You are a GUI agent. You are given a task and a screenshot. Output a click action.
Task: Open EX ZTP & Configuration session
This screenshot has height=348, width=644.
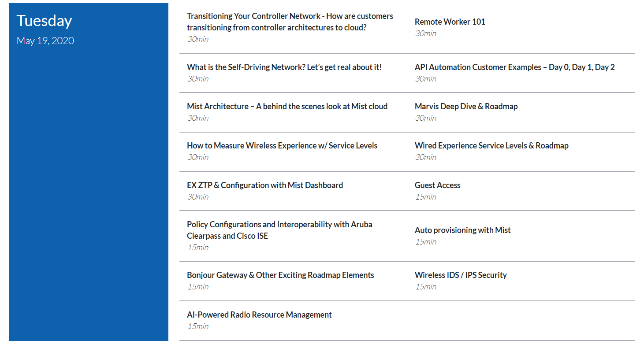click(264, 185)
